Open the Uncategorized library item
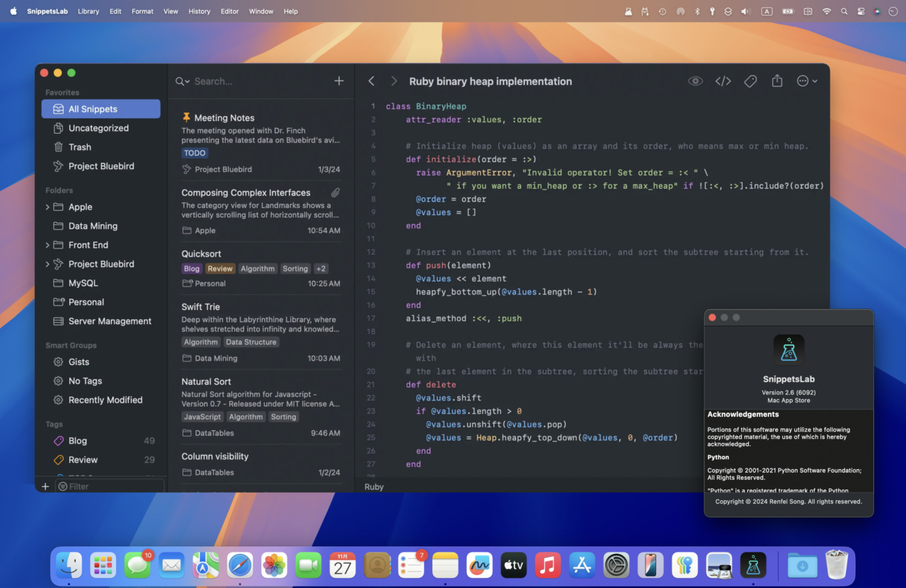This screenshot has width=906, height=588. 101,128
